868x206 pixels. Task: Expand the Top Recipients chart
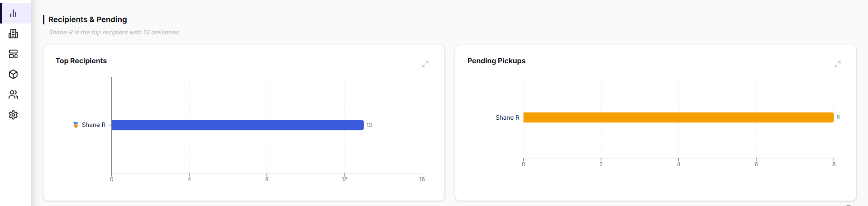[425, 64]
